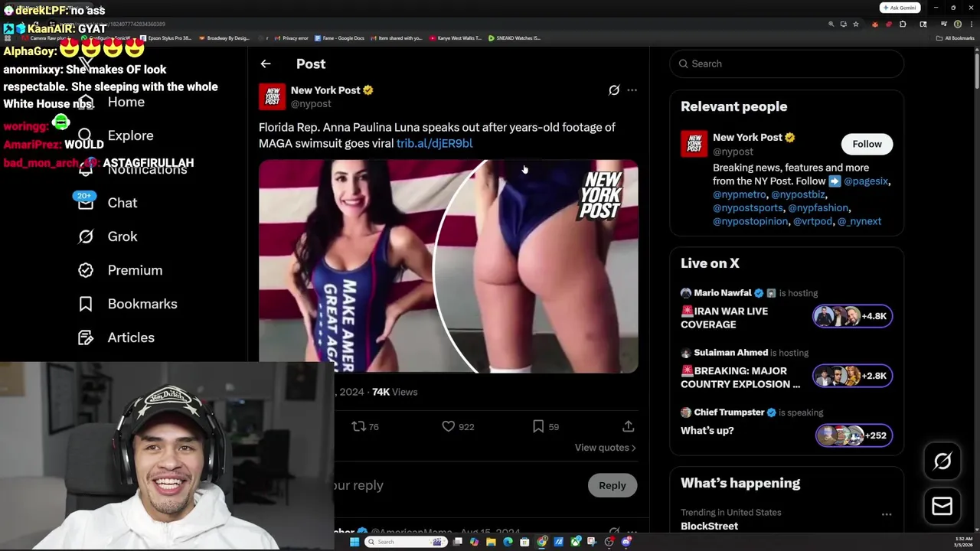Open the New York Post swimsuit image

pos(448,266)
